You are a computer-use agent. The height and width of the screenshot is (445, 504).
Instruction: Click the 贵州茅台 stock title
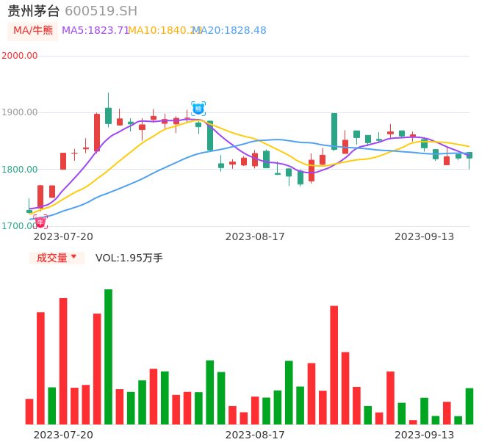34,11
